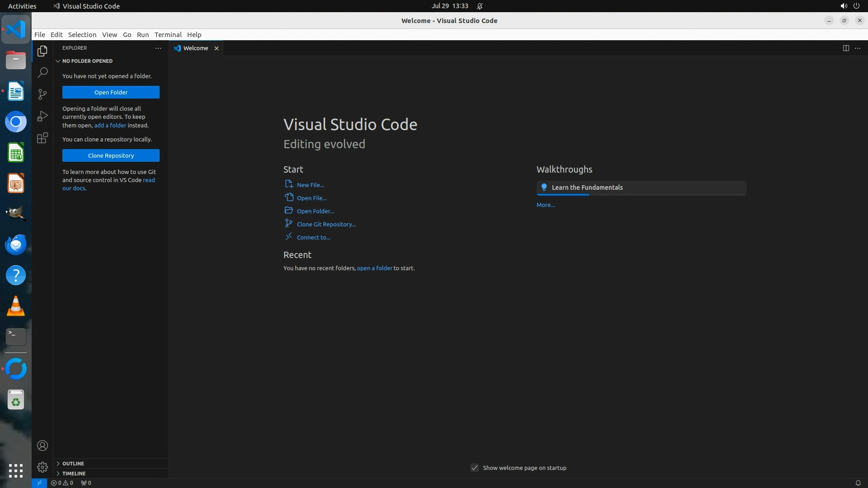Image resolution: width=868 pixels, height=488 pixels.
Task: Open the Manage gear icon
Action: pyautogui.click(x=42, y=467)
